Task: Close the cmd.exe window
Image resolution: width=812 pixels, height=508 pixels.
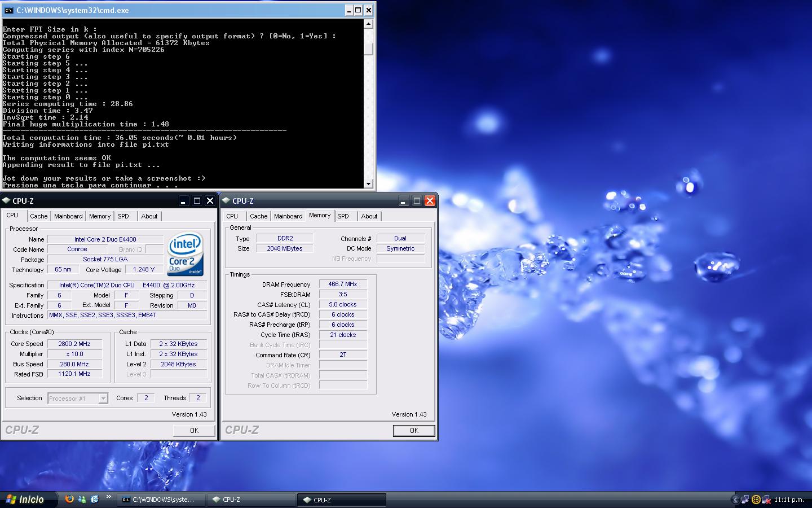Action: [368, 10]
